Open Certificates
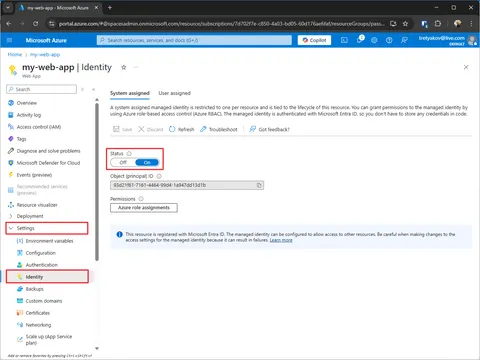Screen dimensions: 480x360 click(38, 313)
